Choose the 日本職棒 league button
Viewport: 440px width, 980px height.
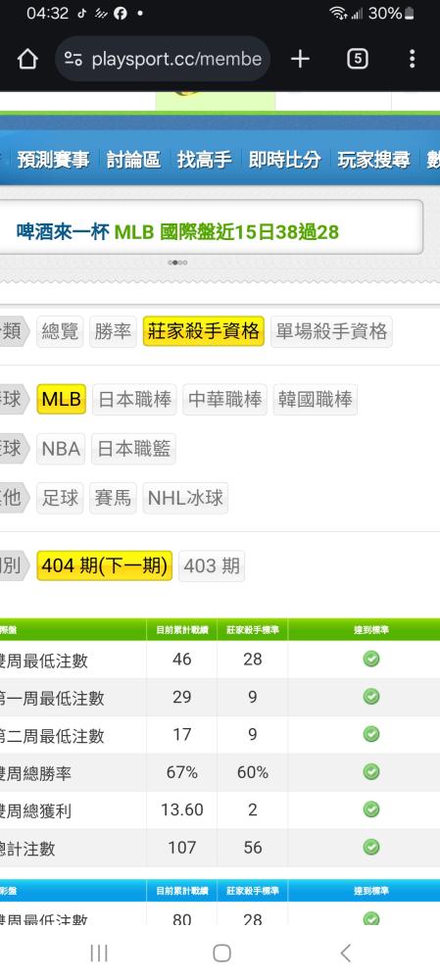[134, 400]
